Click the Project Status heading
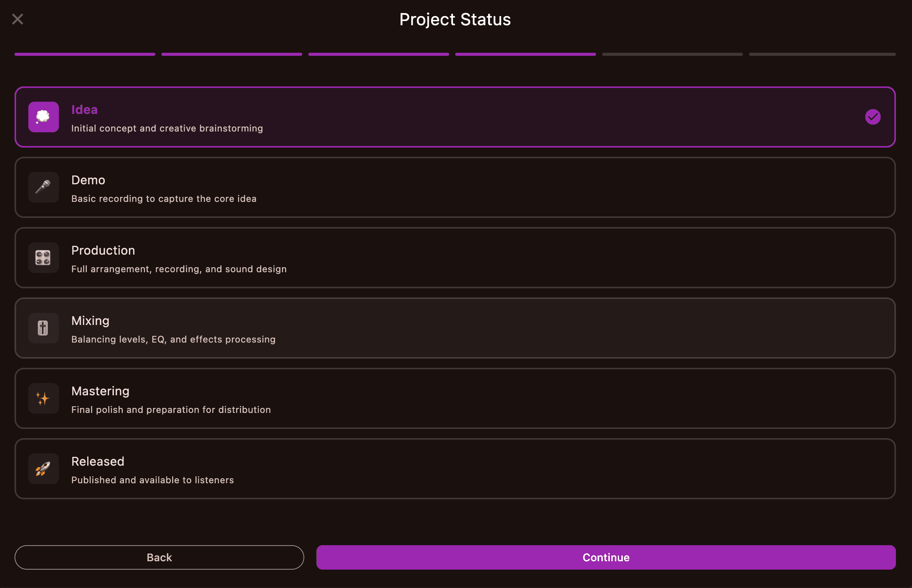Viewport: 912px width, 588px height. coord(455,19)
